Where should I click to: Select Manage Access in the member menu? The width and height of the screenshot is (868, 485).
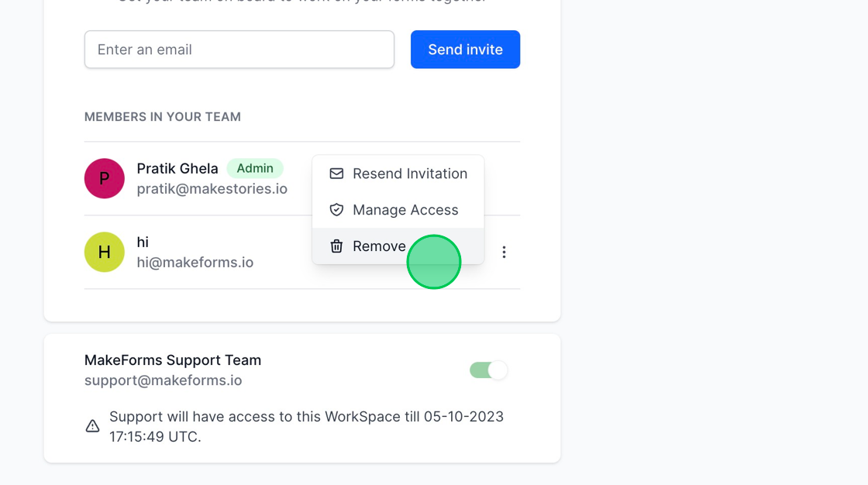(405, 209)
